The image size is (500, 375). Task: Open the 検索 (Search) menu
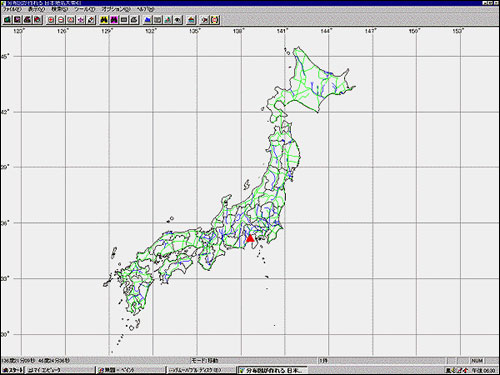60,9
